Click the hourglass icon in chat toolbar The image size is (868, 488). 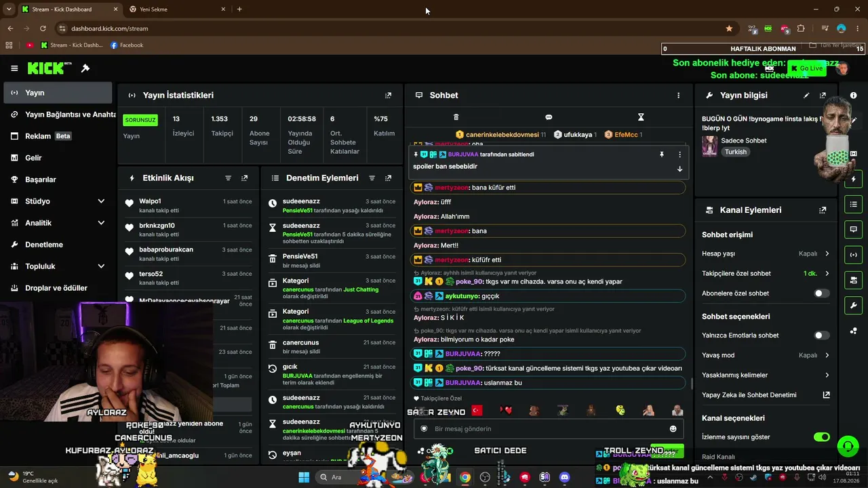tap(641, 117)
